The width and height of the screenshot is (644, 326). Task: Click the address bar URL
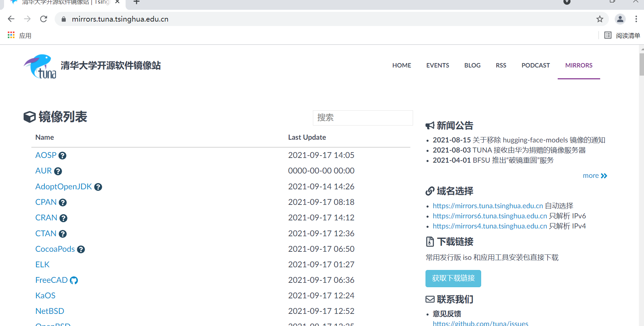click(120, 19)
